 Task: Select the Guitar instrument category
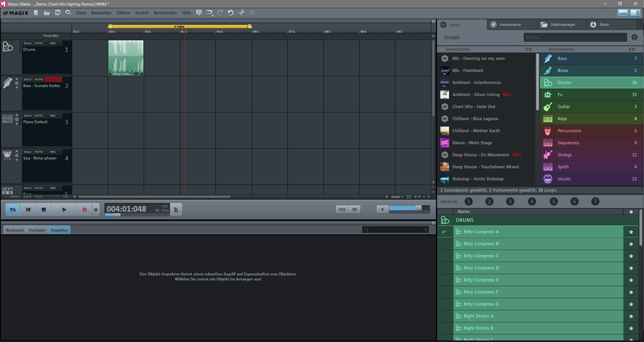click(x=591, y=106)
